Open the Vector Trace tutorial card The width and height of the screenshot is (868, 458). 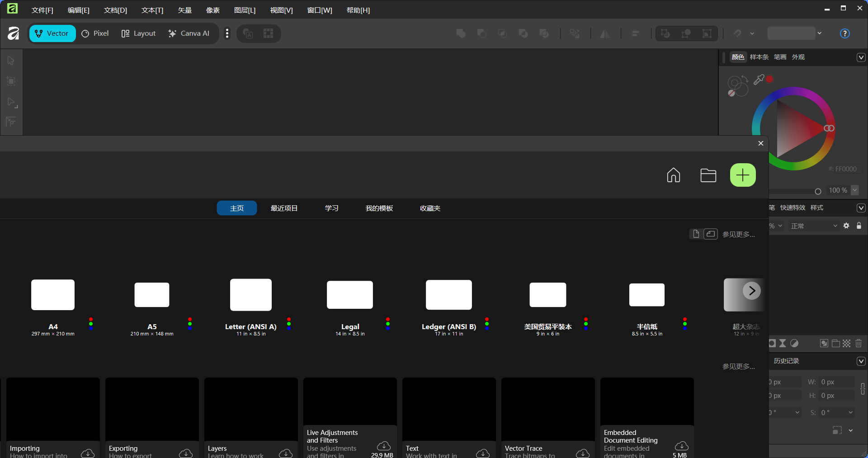(x=548, y=418)
